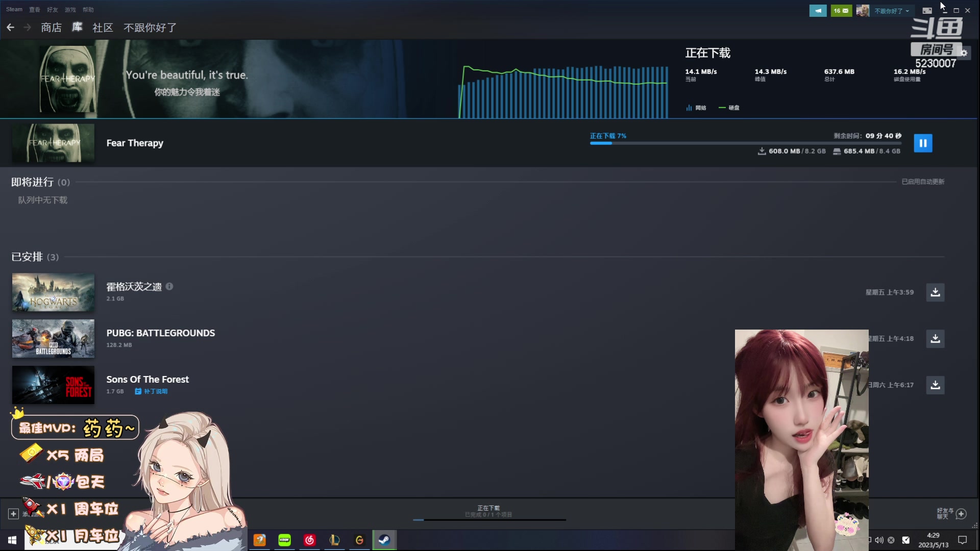The image size is (980, 551).
Task: Open the PUBG: BATTLEGROUNDS thumbnail
Action: tap(53, 339)
